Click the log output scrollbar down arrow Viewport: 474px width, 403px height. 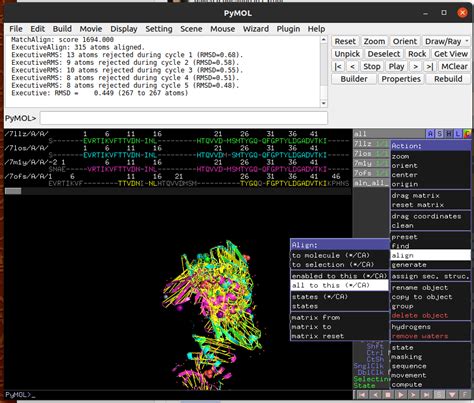click(323, 103)
